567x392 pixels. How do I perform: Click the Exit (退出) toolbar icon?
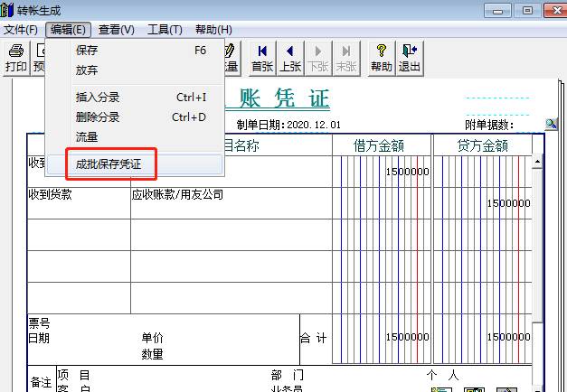(410, 58)
